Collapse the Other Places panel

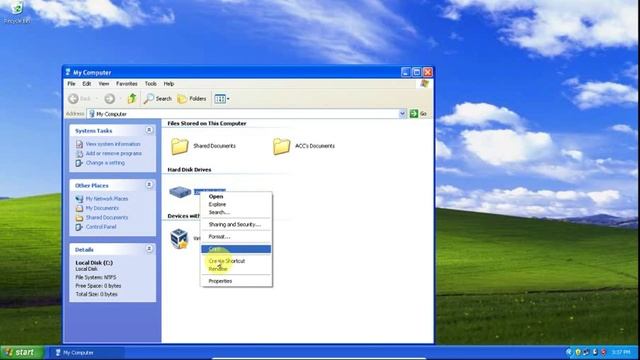click(149, 185)
